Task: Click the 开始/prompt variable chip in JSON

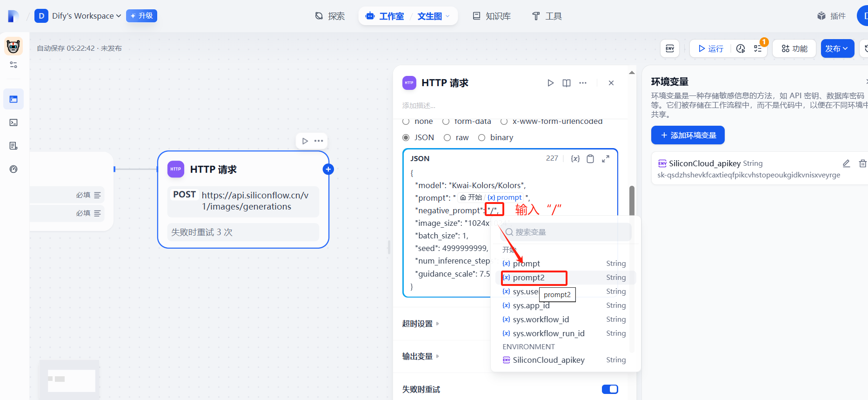Action: 491,197
